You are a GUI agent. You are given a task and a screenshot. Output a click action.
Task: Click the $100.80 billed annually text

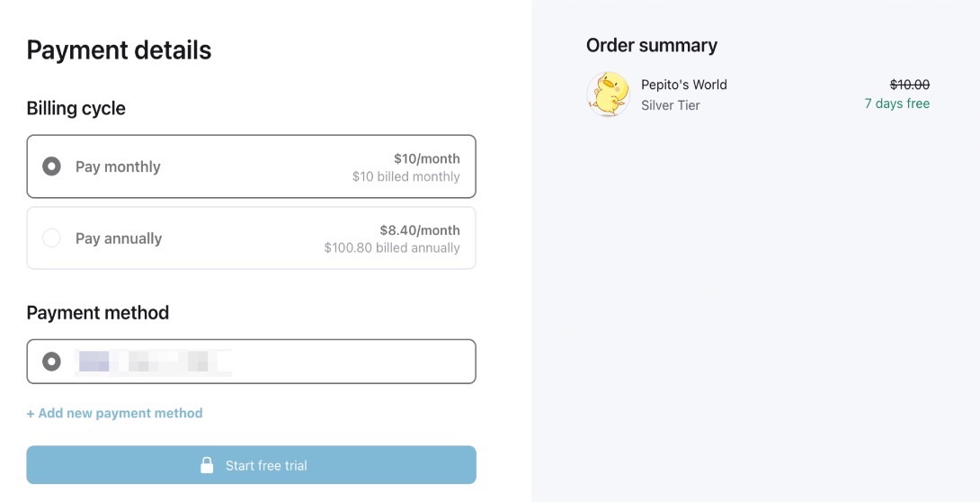[391, 248]
